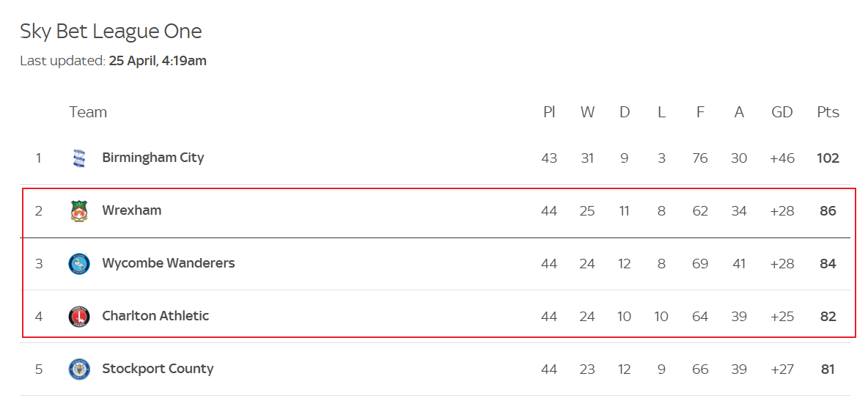Click the GD column header
868x401 pixels.
tap(782, 112)
